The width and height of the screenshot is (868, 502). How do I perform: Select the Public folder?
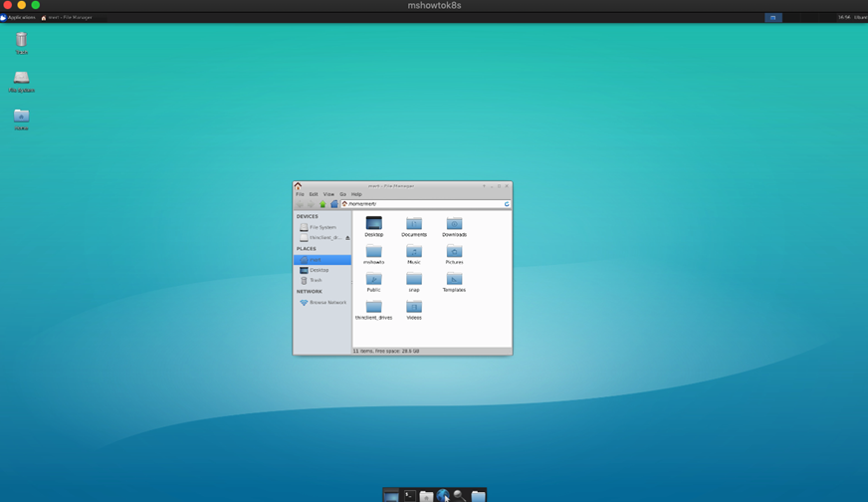[x=373, y=282]
